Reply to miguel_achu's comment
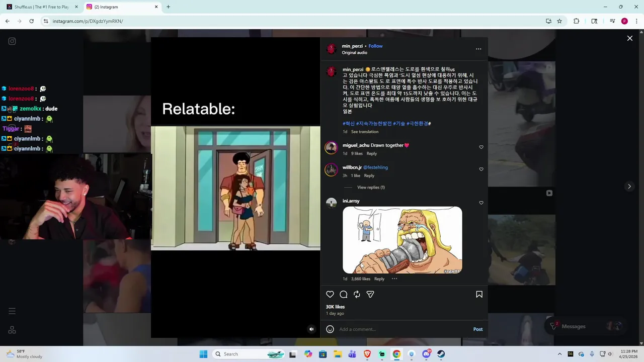The width and height of the screenshot is (644, 362). 371,153
